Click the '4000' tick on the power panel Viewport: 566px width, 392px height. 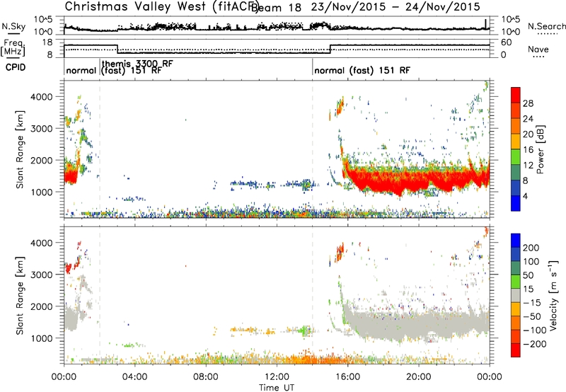click(x=41, y=97)
